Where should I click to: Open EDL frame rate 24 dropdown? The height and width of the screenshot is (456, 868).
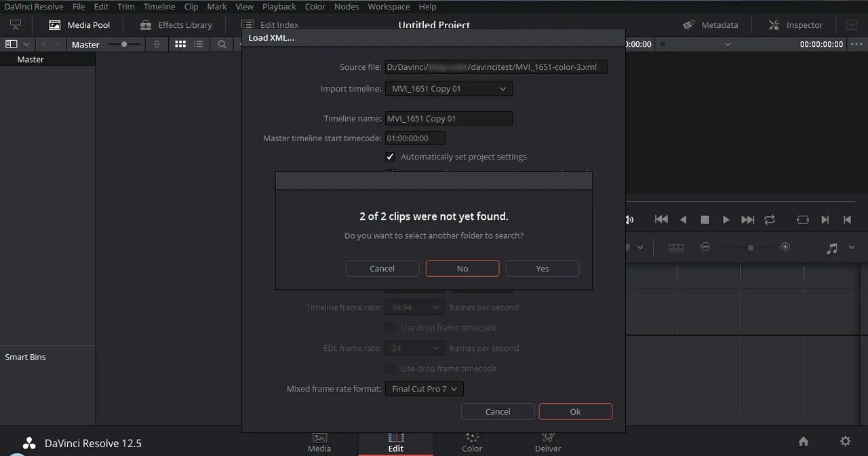point(415,348)
